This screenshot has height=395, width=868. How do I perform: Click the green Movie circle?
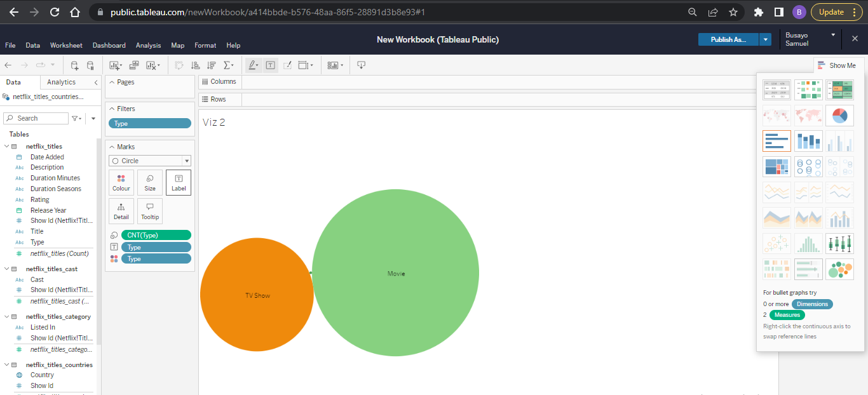(x=395, y=273)
